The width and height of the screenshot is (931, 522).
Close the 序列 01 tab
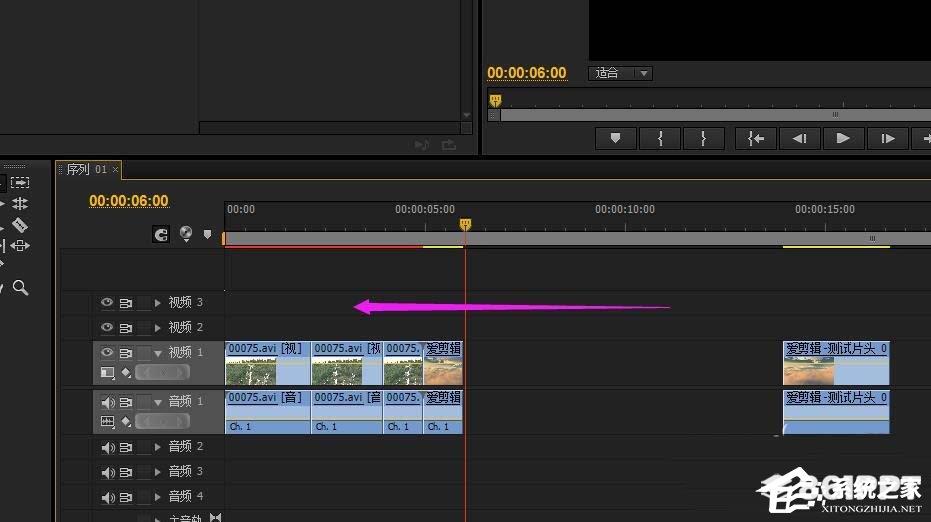coord(115,170)
